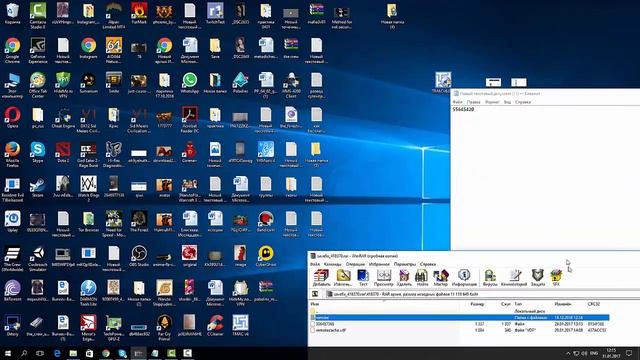Click the Тест (Test) icon in WinRAR
This screenshot has height=360, width=640.
point(363,278)
